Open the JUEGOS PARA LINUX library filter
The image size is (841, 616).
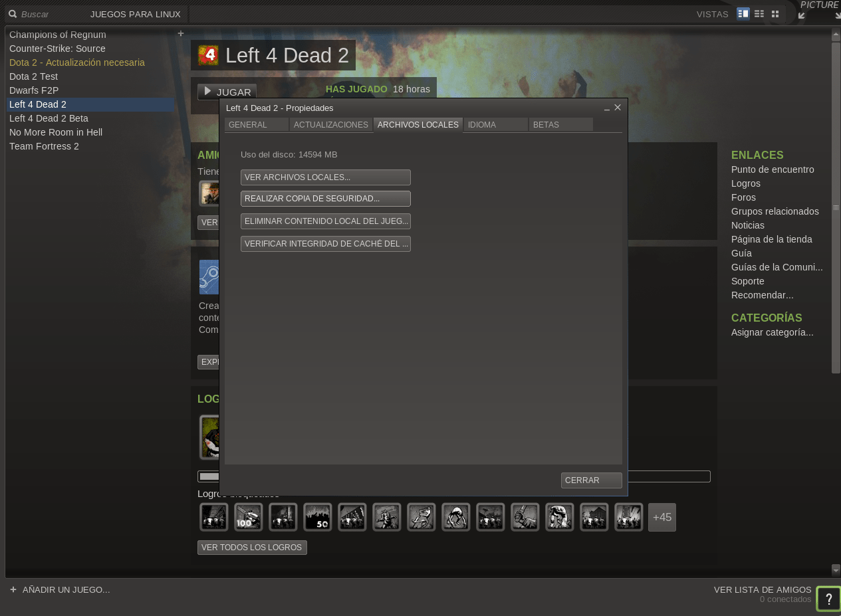click(x=136, y=14)
